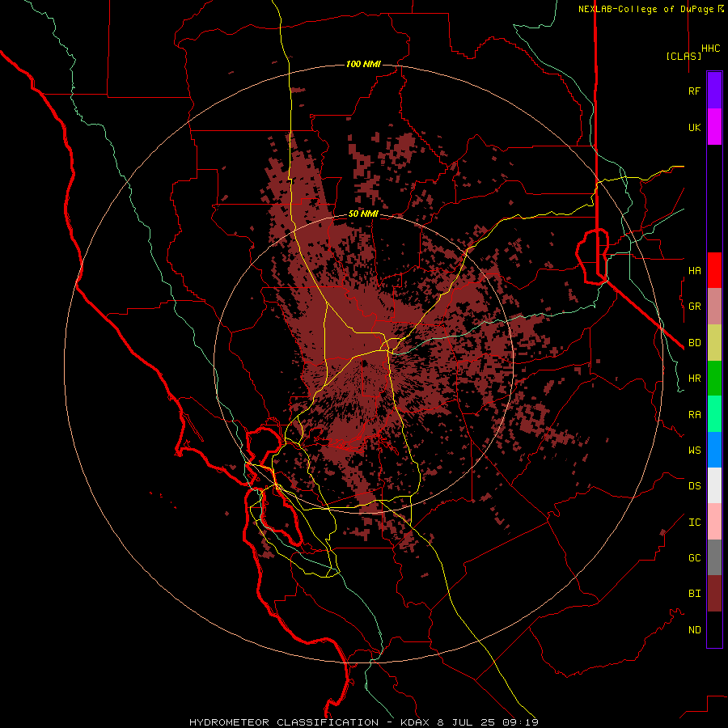The height and width of the screenshot is (728, 728).
Task: Click the DS white legend color swatch
Action: click(714, 485)
